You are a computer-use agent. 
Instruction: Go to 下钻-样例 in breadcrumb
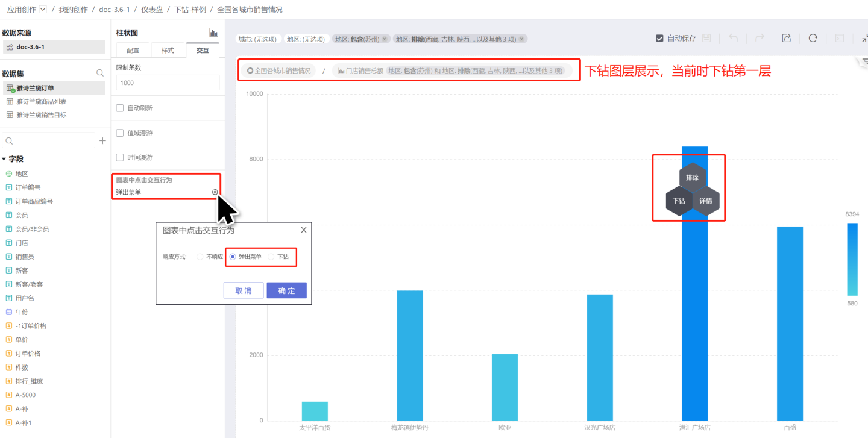(x=189, y=10)
